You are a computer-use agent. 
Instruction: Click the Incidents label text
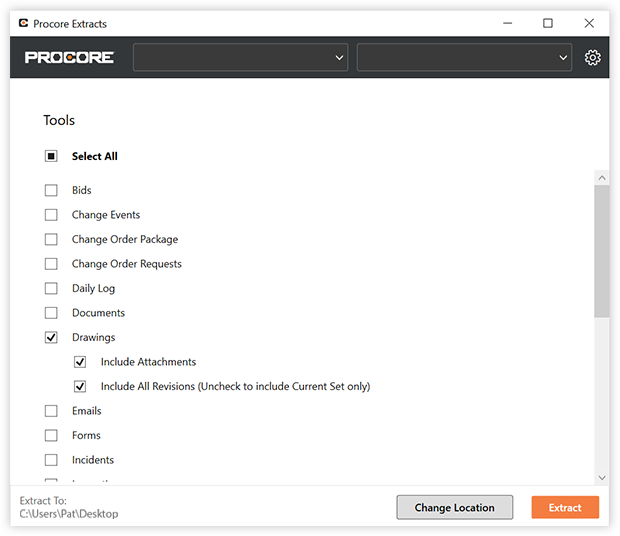click(93, 460)
